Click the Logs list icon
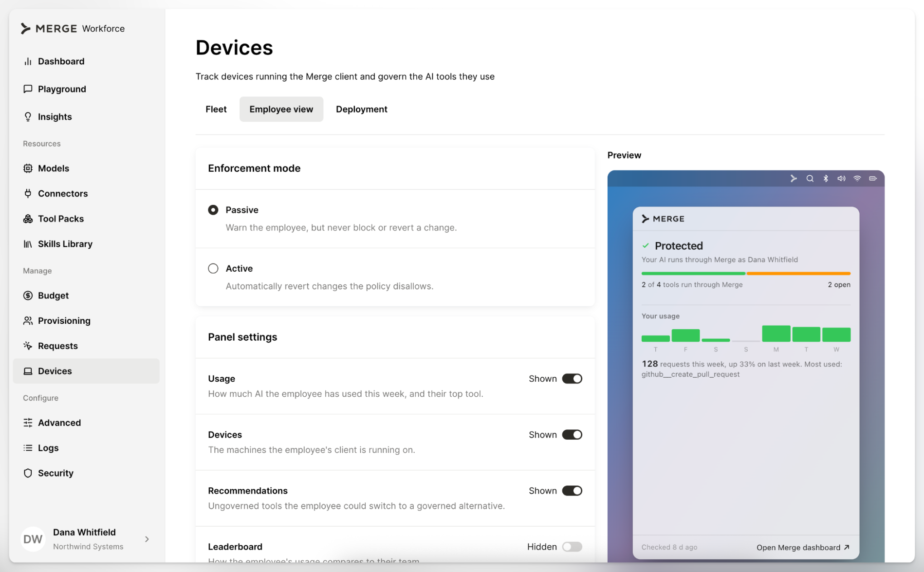 (x=28, y=448)
